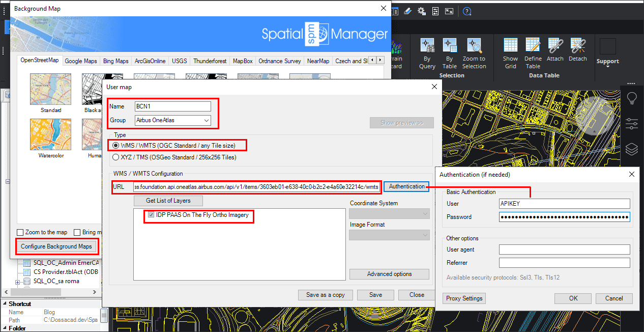Expand the Folder properties section
This screenshot has width=644, height=332.
point(4,328)
